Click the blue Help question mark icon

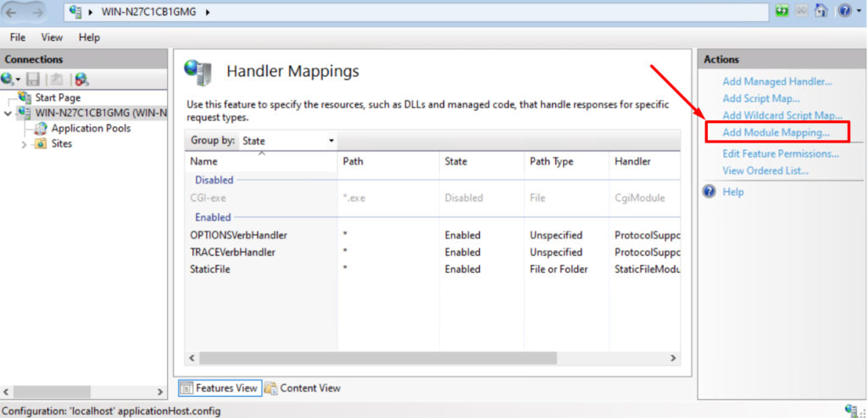[844, 11]
